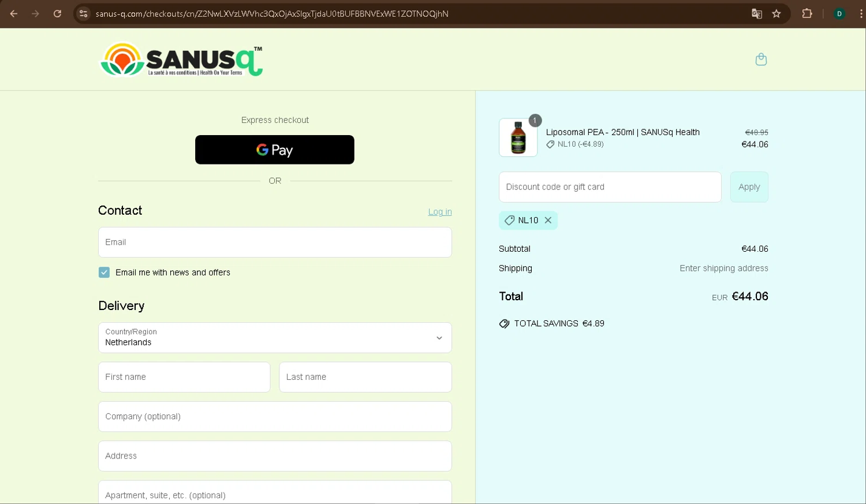
Task: Reload the checkout page
Action: click(57, 14)
